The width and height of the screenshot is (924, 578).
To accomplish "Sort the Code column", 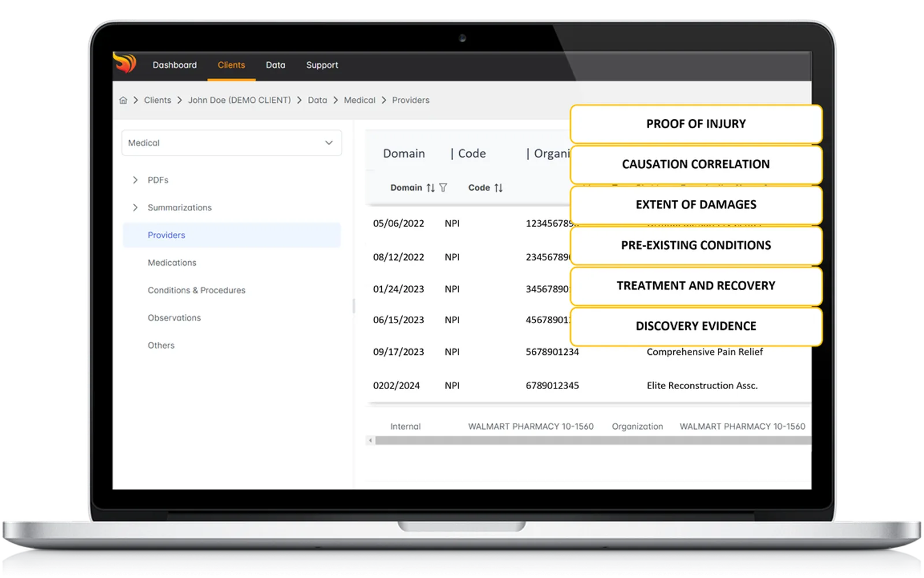I will [x=498, y=188].
